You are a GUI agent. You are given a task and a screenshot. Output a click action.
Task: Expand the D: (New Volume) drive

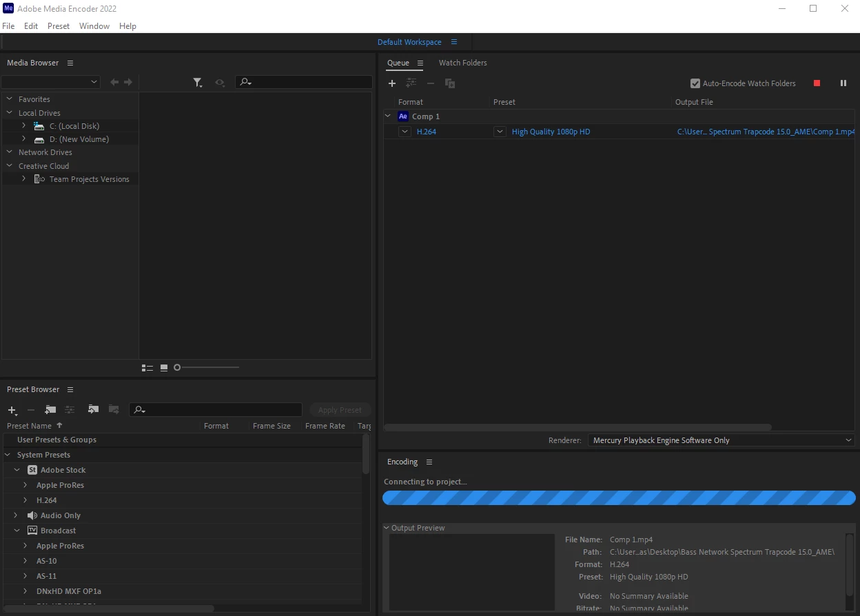tap(24, 139)
